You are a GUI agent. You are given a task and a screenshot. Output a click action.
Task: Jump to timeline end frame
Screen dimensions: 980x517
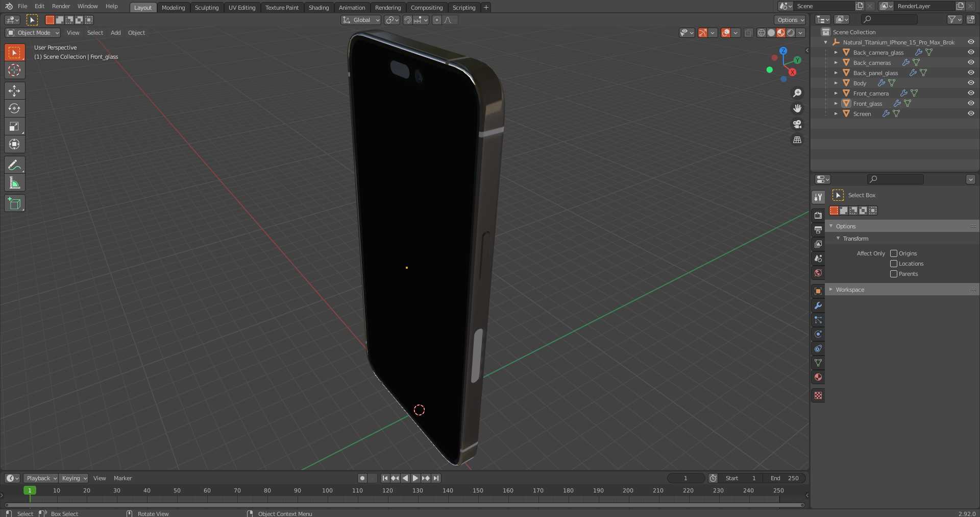click(x=436, y=478)
